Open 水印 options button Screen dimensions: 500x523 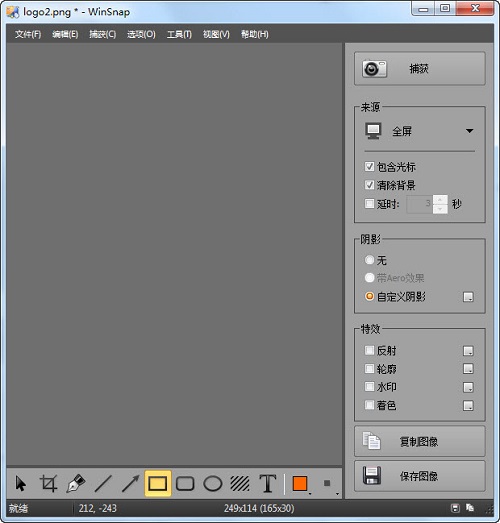(x=468, y=387)
